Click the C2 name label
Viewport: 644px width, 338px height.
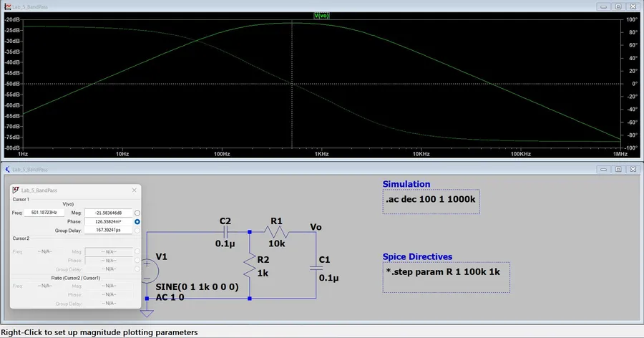pyautogui.click(x=225, y=221)
